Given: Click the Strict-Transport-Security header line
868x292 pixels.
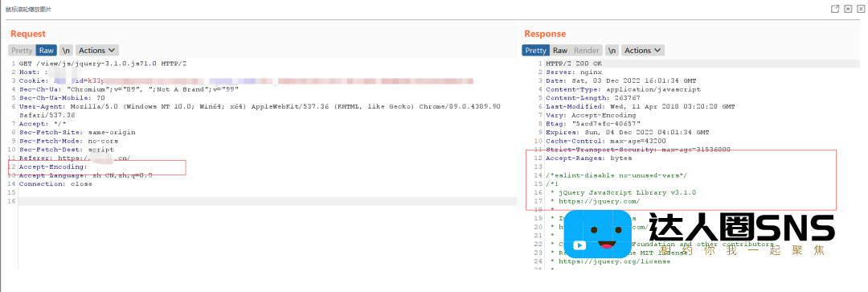Looking at the screenshot, I should click(x=638, y=150).
